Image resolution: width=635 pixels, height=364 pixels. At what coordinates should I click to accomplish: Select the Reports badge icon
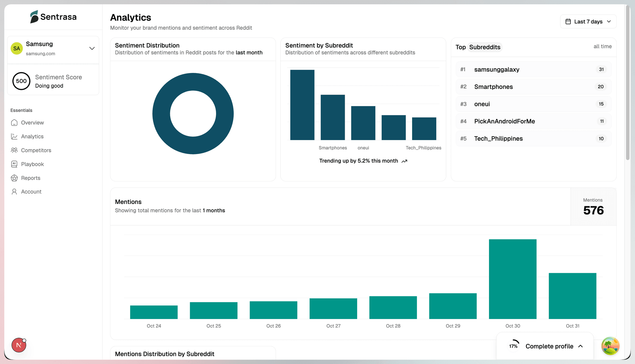pyautogui.click(x=14, y=178)
